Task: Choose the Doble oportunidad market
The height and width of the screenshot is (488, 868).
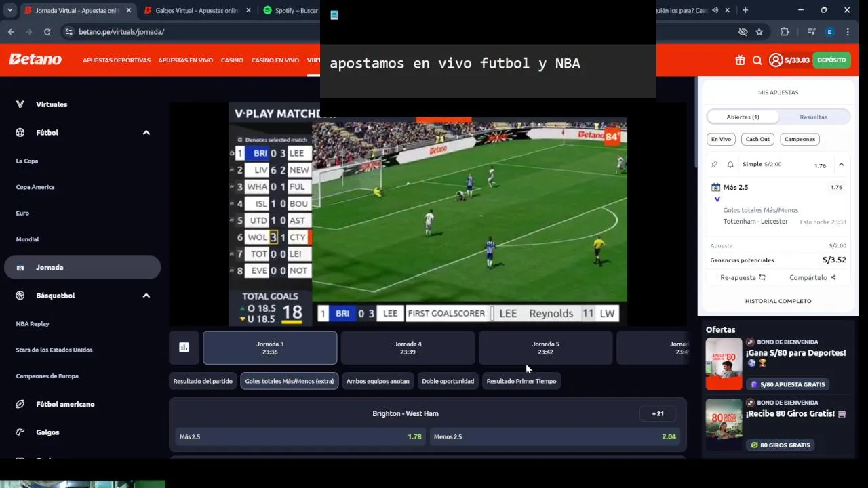Action: 448,381
